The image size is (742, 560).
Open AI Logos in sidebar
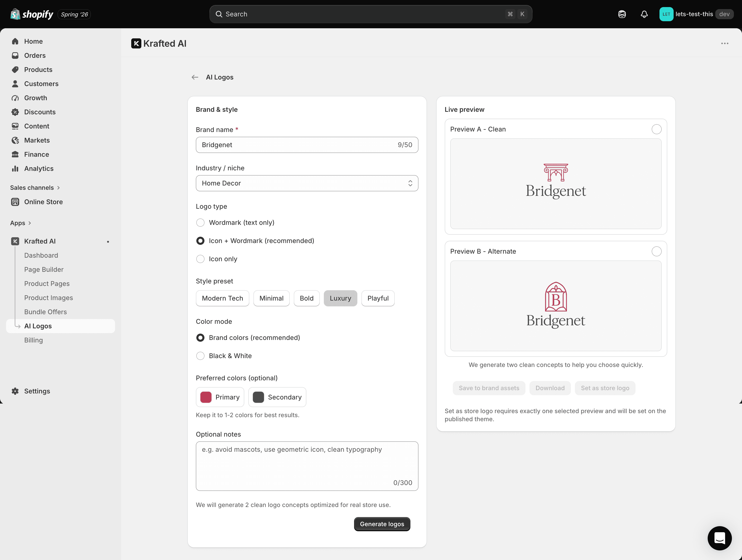tap(60, 326)
